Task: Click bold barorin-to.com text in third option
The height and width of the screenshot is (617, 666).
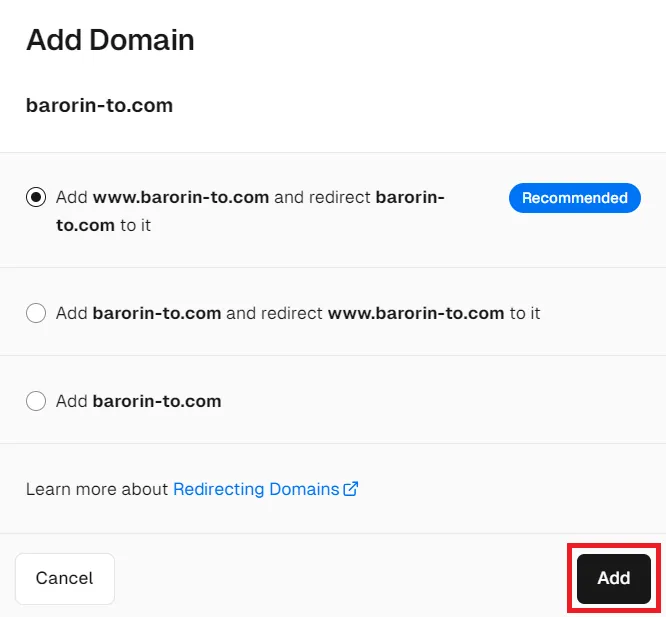Action: point(157,401)
